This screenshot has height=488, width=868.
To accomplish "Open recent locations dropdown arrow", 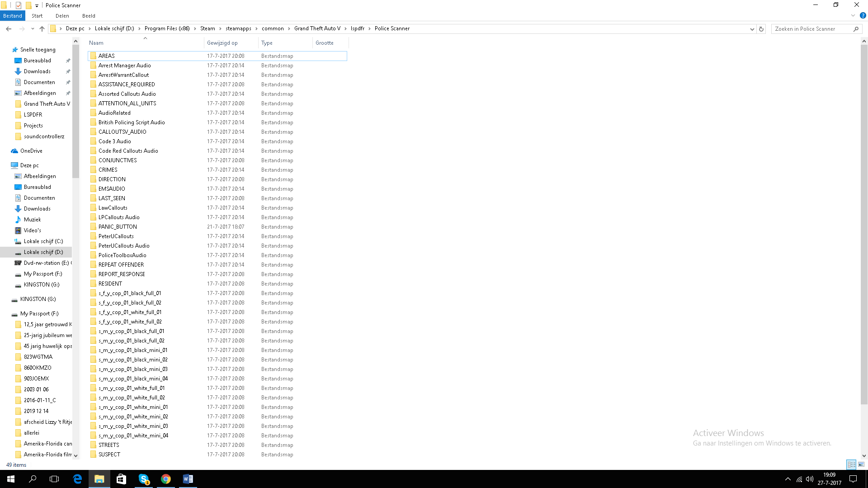I will (x=33, y=29).
